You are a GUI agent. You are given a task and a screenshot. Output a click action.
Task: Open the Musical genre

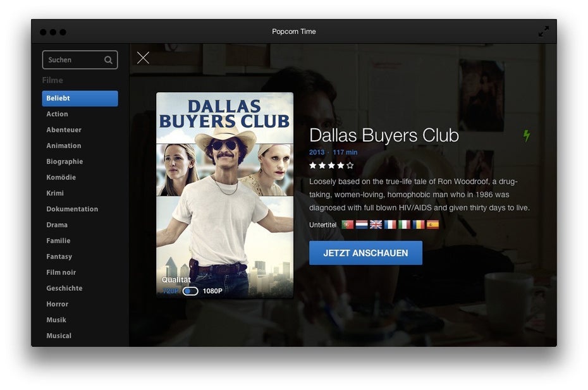[x=59, y=336]
